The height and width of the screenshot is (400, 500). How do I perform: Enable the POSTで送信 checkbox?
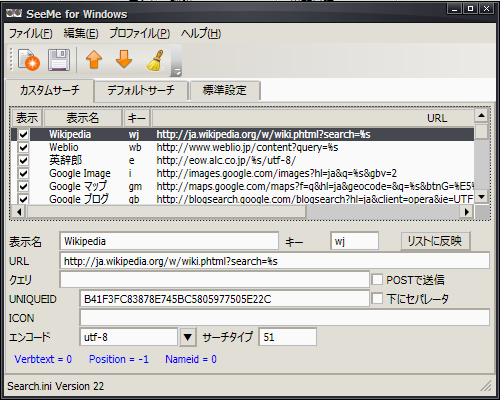point(377,279)
